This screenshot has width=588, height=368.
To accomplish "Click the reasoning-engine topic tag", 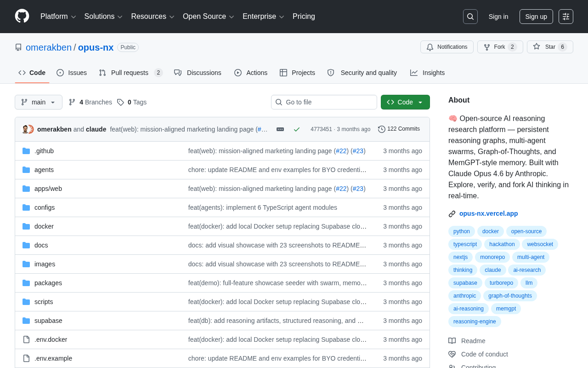I will point(475,322).
